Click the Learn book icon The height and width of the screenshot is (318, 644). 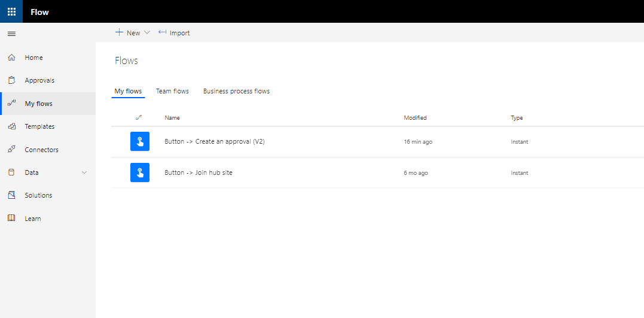[11, 218]
